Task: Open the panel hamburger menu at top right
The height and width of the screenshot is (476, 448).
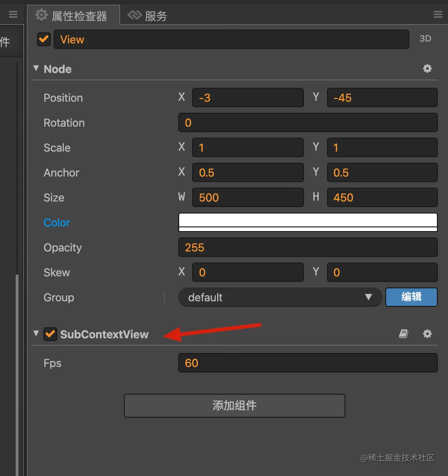Action: tap(438, 14)
